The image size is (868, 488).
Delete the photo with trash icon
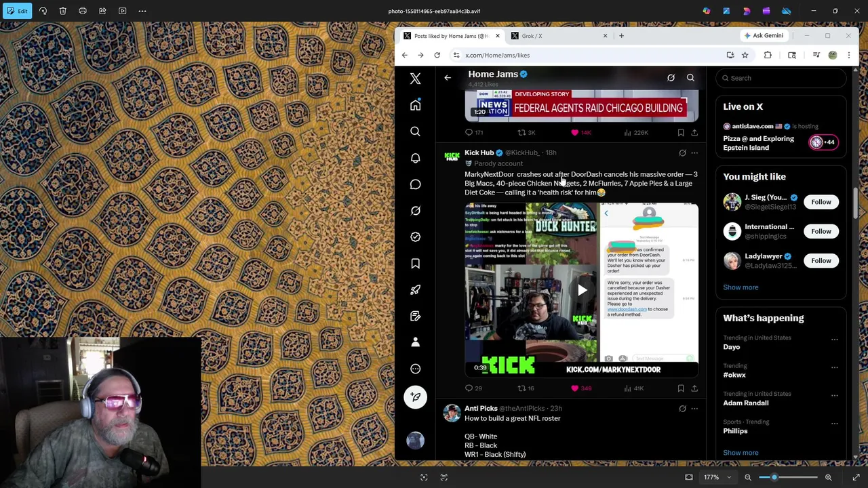point(62,11)
